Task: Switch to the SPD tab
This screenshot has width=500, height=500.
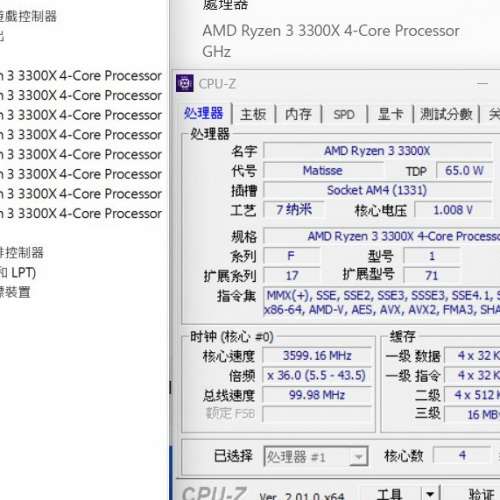Action: coord(344,114)
